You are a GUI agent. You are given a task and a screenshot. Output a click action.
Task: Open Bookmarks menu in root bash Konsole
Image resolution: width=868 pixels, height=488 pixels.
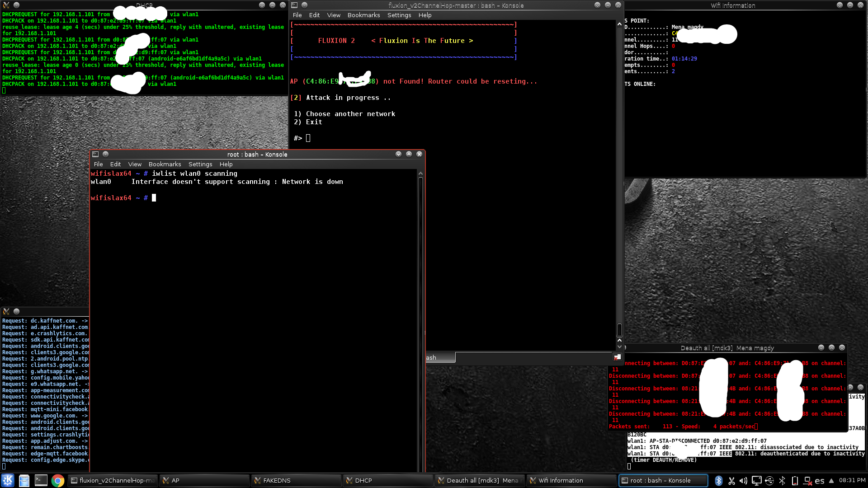click(165, 164)
